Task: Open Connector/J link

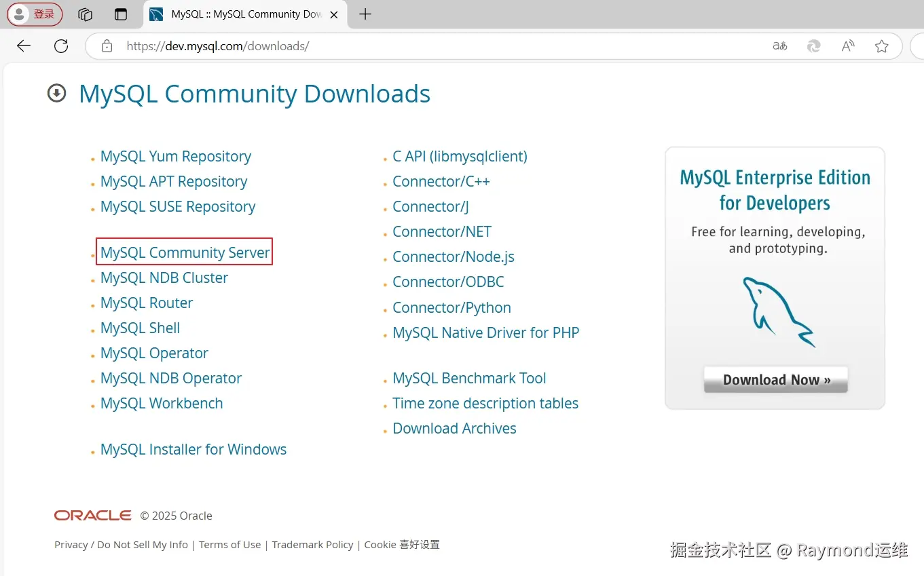Action: [x=430, y=206]
